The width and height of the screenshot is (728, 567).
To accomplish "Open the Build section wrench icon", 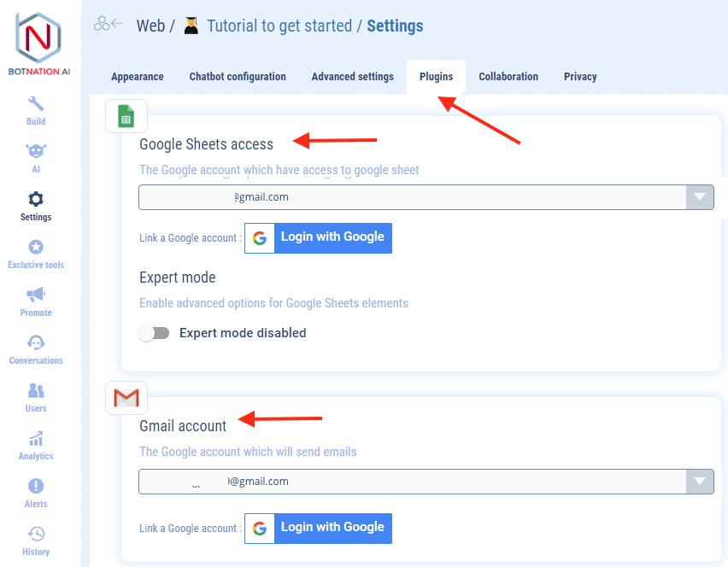I will pos(36,104).
